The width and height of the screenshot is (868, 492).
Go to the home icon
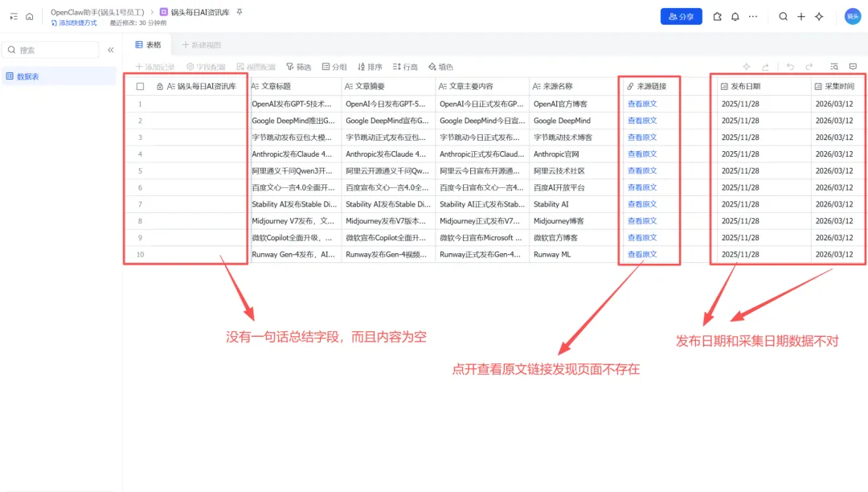[x=30, y=17]
